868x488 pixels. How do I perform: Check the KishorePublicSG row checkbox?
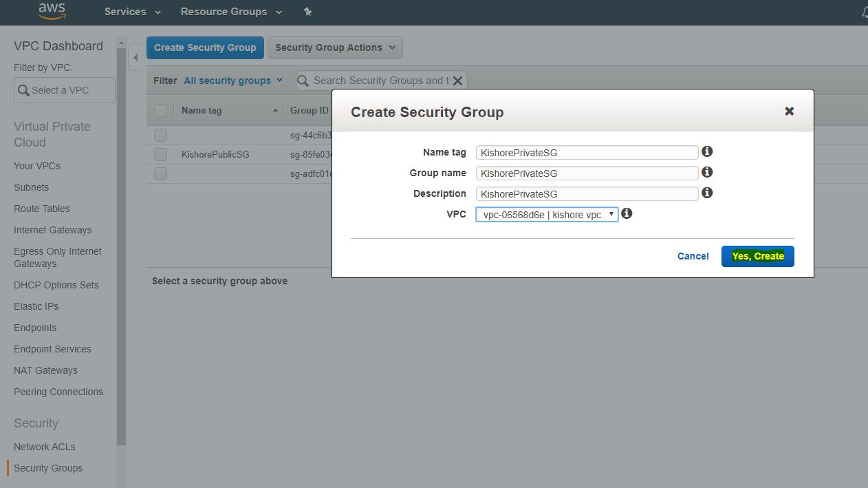160,154
